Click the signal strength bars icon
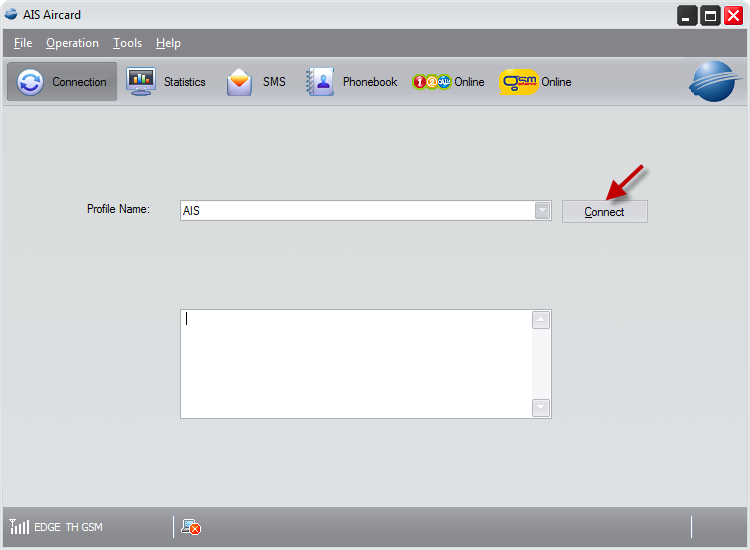The height and width of the screenshot is (550, 750). point(19,527)
